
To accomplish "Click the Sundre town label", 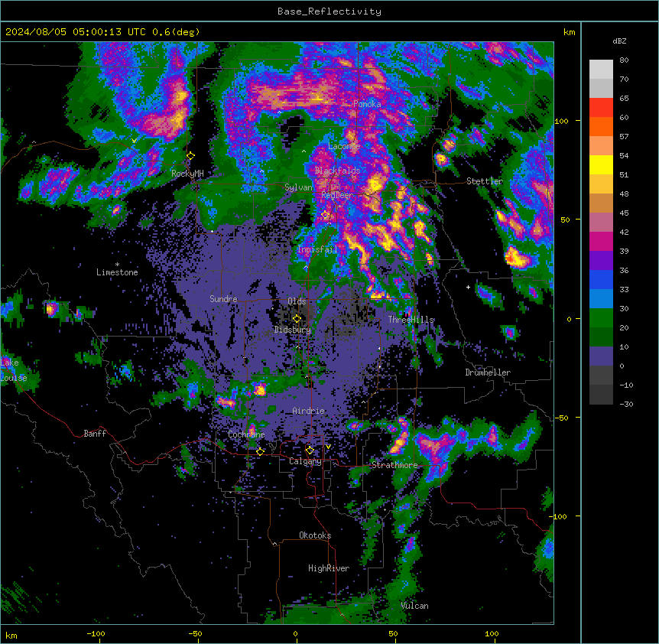I will pos(223,299).
